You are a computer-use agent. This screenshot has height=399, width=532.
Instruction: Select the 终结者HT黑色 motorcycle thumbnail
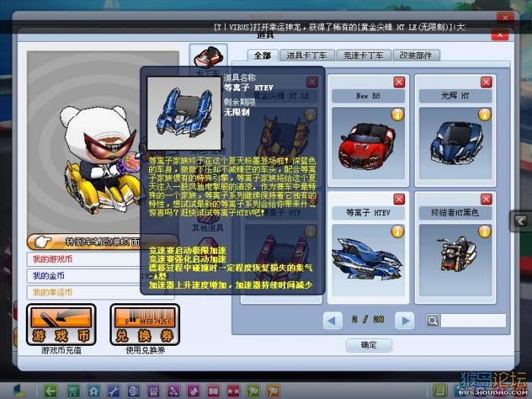pos(455,260)
